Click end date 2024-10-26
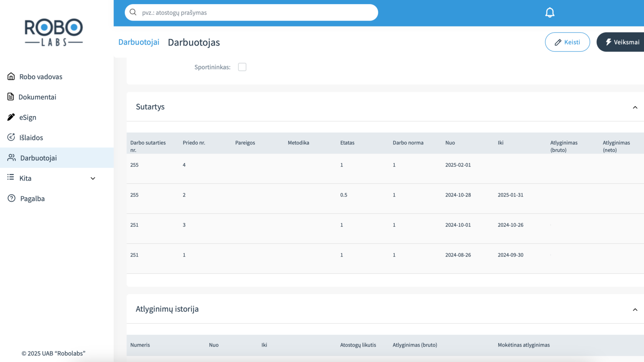Screen dimensions: 644x362 [511, 225]
